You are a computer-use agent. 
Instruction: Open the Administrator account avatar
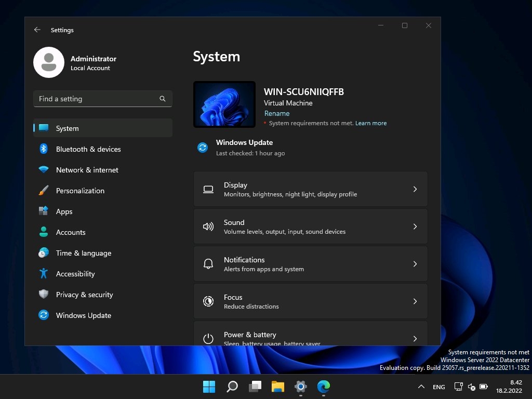click(49, 62)
